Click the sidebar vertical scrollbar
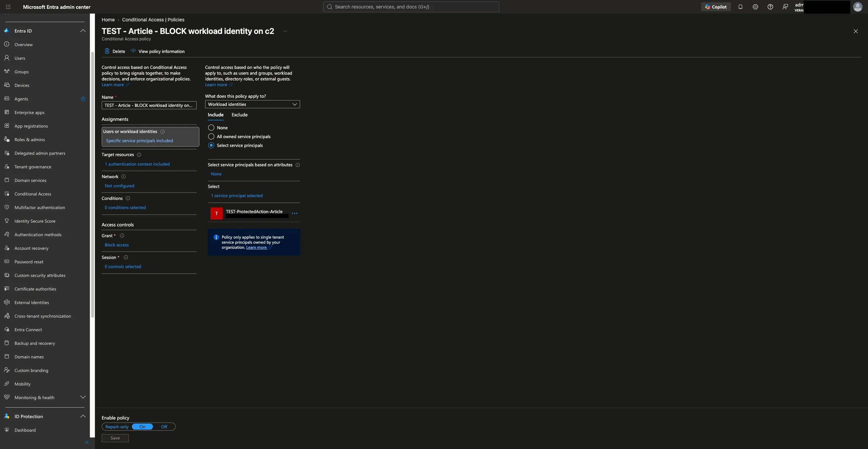 coord(93,185)
